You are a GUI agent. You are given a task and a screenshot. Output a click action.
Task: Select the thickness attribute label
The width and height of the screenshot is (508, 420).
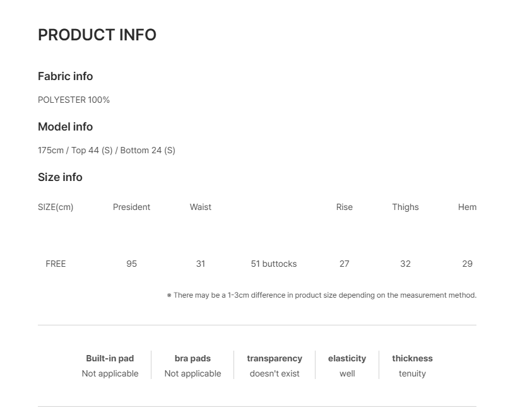tap(412, 358)
